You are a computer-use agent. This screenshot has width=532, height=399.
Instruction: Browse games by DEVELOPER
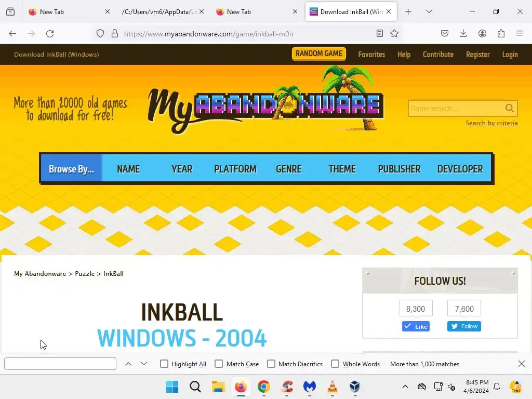(460, 169)
